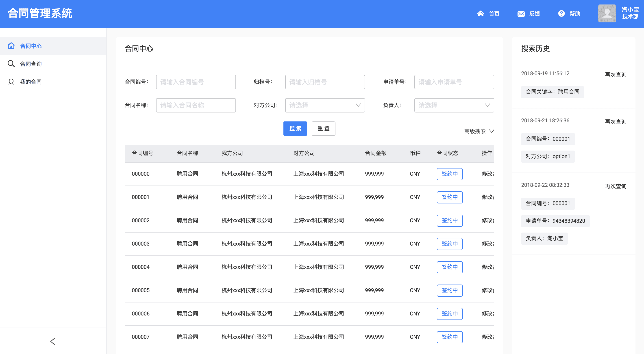Go to 首页 in the header
The height and width of the screenshot is (354, 644).
coord(494,14)
